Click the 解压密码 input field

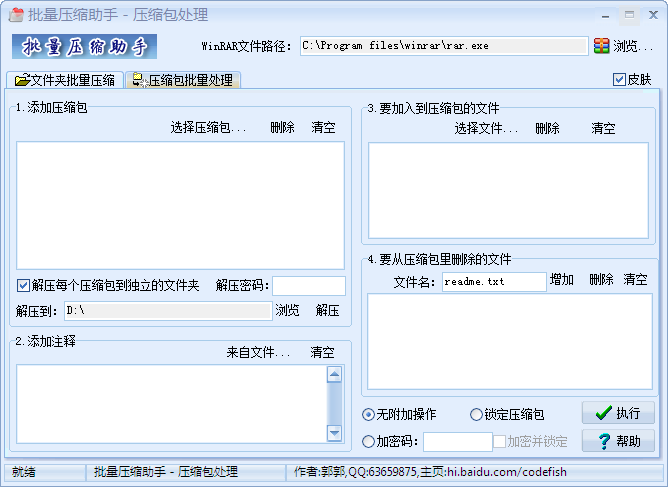[x=309, y=285]
